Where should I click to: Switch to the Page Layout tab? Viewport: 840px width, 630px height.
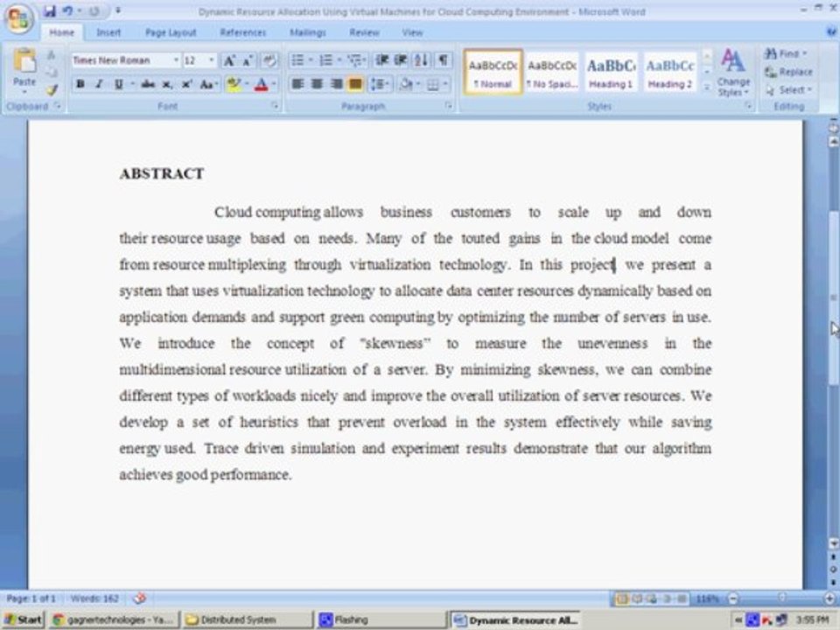click(171, 32)
